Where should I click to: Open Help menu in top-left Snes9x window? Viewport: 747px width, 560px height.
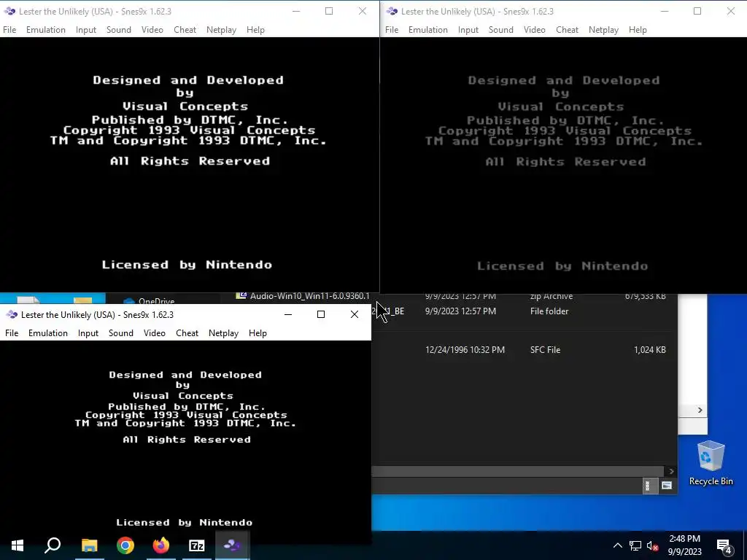point(255,29)
